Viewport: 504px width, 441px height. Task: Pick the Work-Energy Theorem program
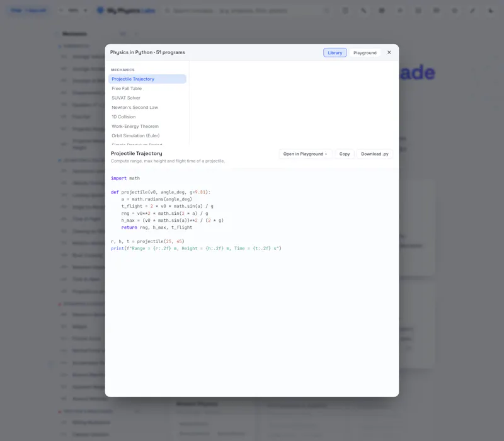click(147, 127)
